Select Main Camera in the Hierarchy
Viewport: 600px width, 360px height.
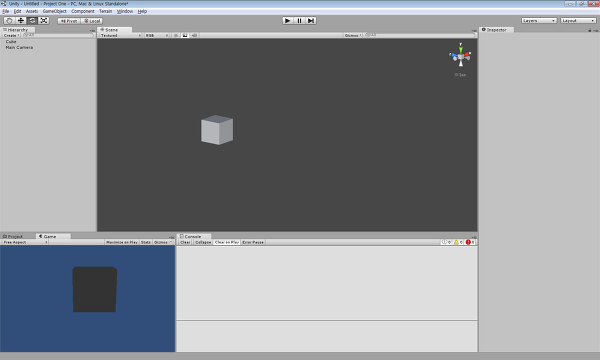pos(19,47)
